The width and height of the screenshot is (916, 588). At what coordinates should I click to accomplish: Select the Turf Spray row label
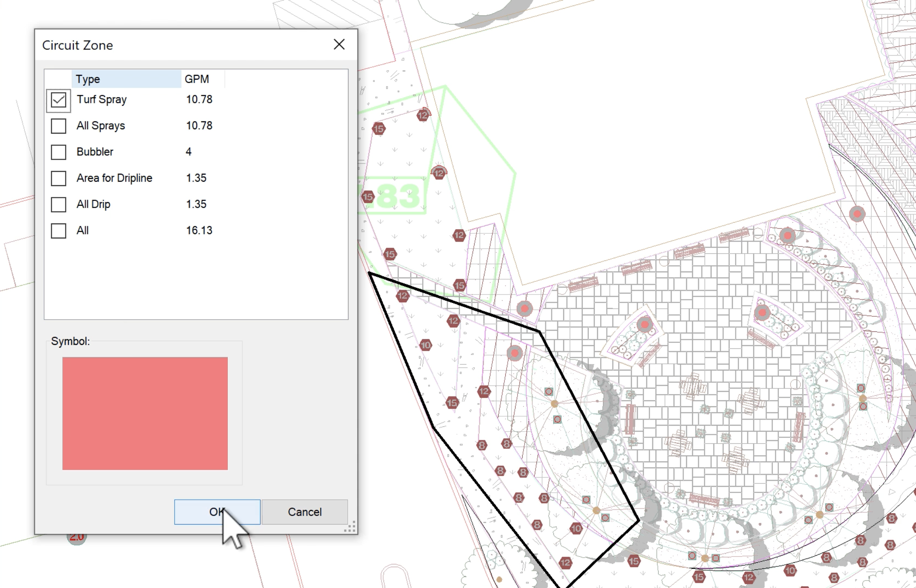(x=102, y=100)
